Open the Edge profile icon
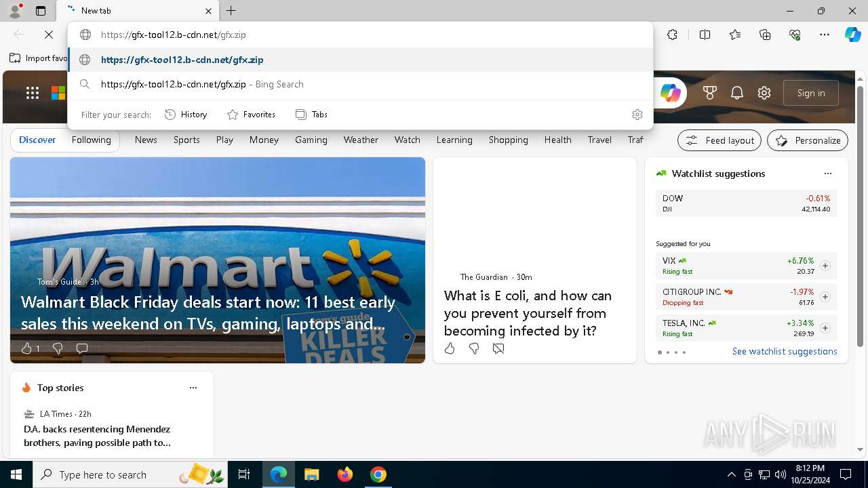This screenshot has width=868, height=488. pos(15,10)
